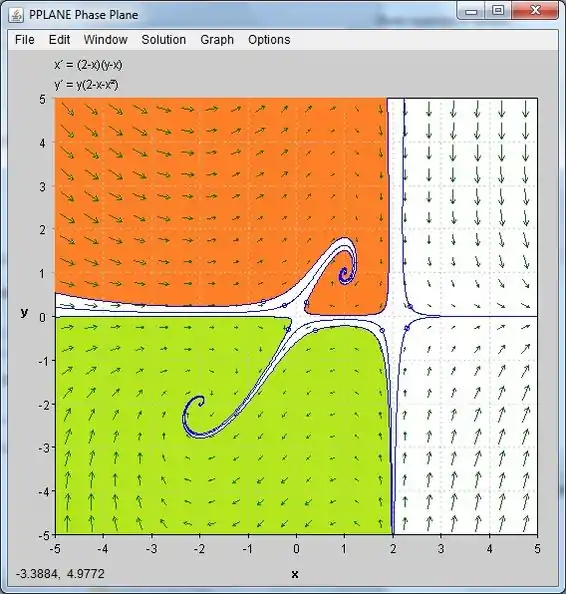Click the x' equation label text
This screenshot has width=566, height=594.
tap(88, 65)
